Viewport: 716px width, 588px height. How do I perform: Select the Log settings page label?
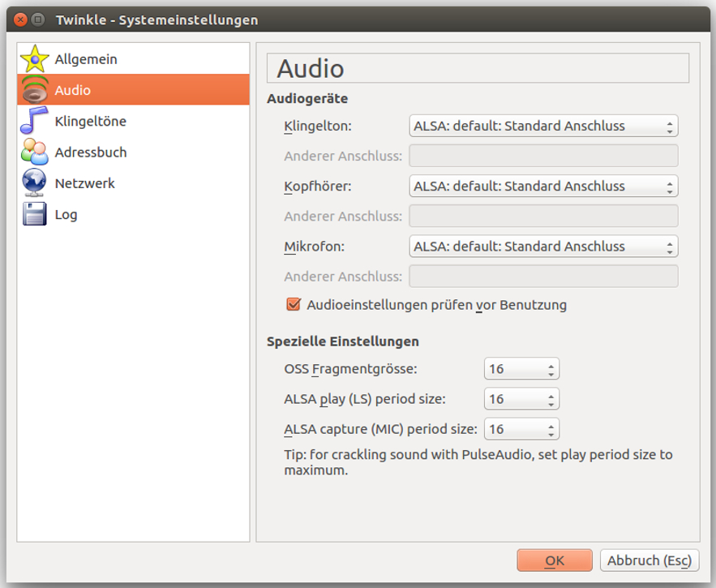(66, 215)
